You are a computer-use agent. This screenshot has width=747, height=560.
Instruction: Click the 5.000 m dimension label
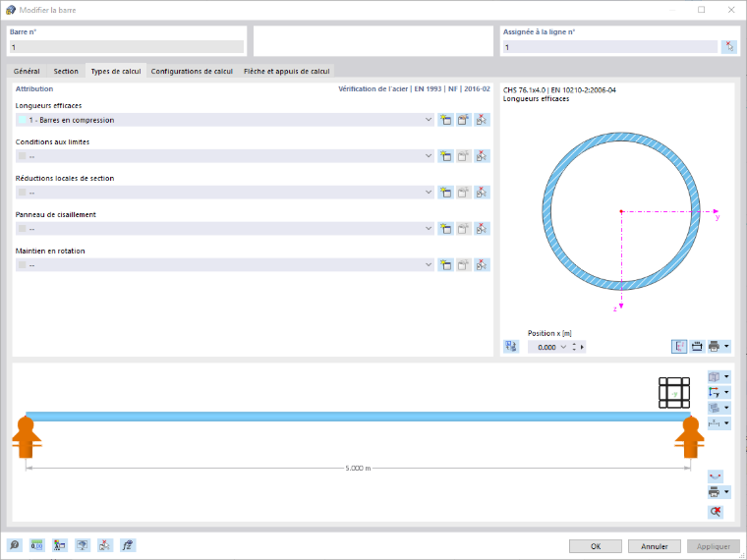358,468
